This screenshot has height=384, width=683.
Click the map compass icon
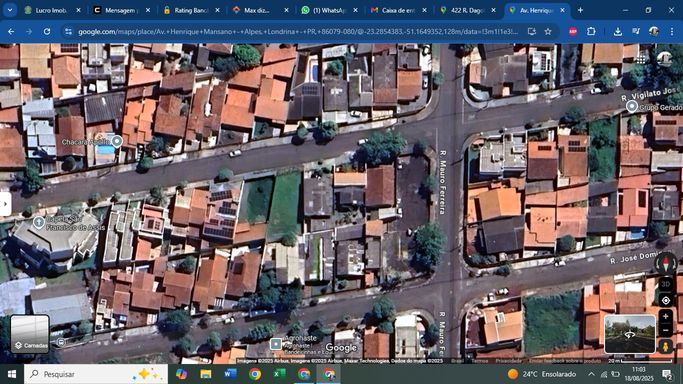click(x=666, y=263)
